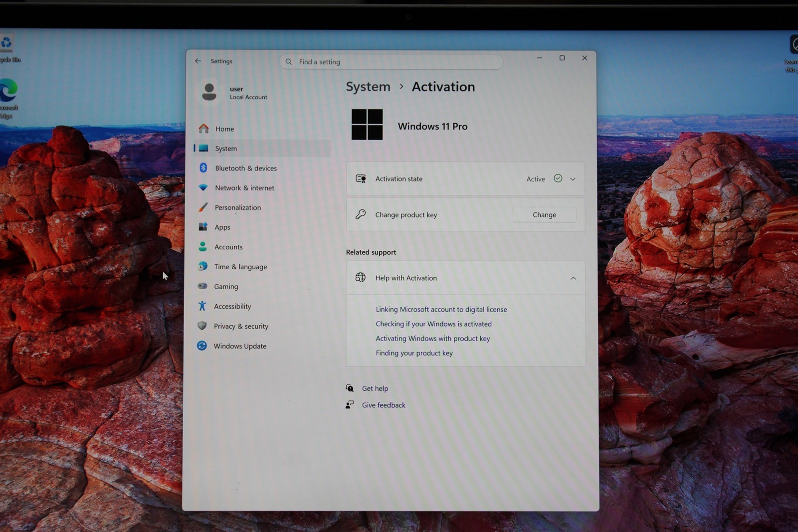Click the Get help headset icon
798x532 pixels.
click(x=350, y=388)
